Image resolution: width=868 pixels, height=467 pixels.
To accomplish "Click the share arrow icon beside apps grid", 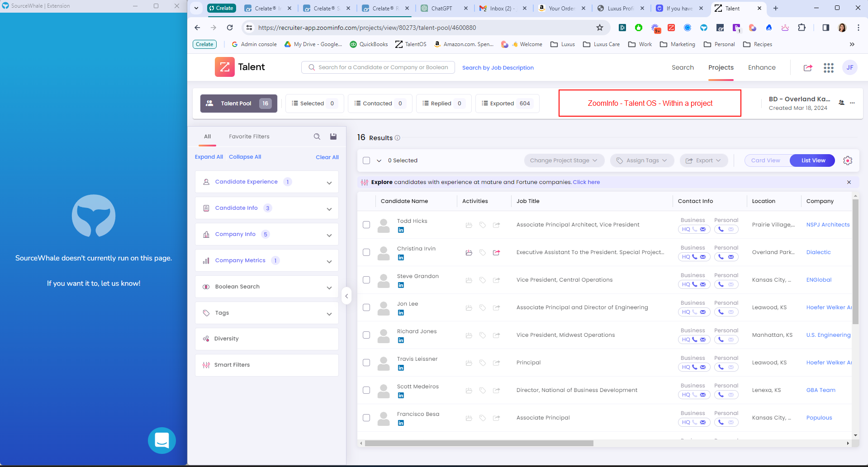I will point(808,68).
